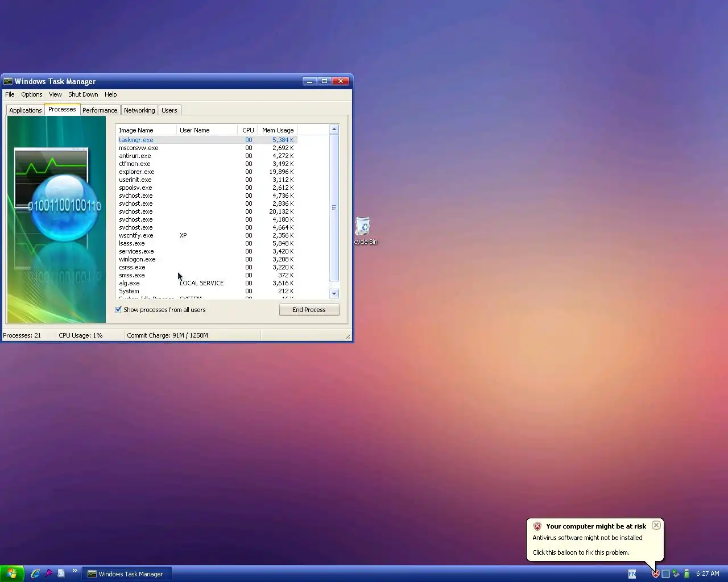
Task: Sort by the CPU column header
Action: (248, 130)
